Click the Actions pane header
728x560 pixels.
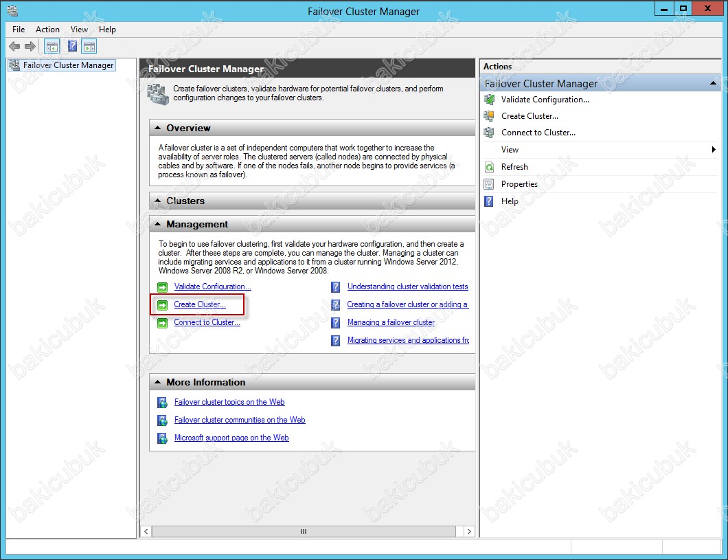point(600,67)
